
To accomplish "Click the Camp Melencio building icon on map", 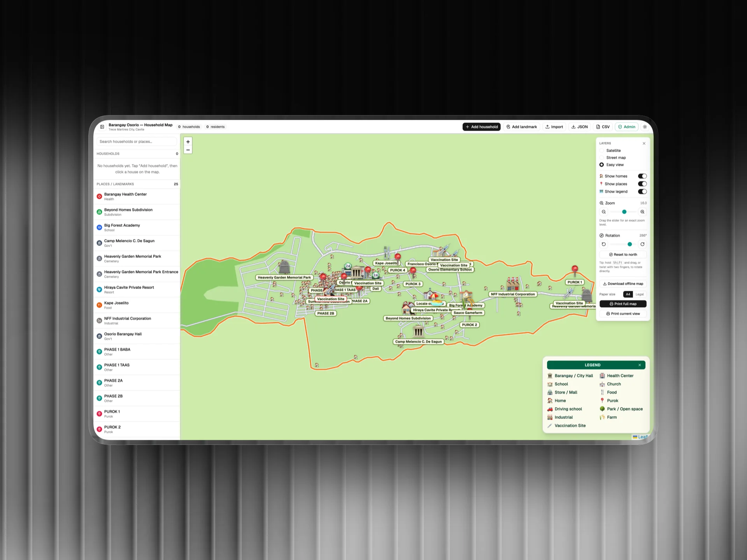I will 418,332.
